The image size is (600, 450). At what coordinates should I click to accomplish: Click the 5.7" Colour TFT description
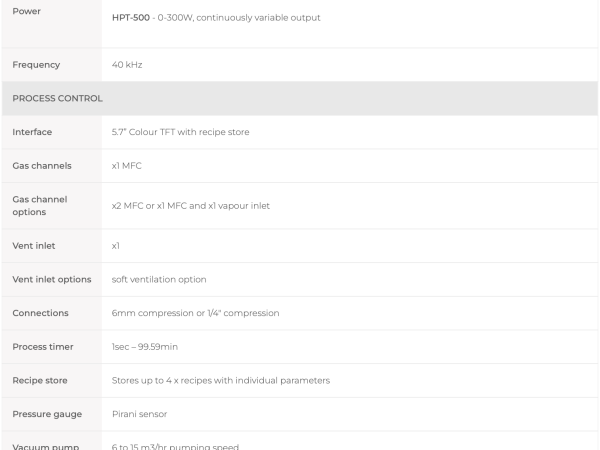pyautogui.click(x=181, y=132)
